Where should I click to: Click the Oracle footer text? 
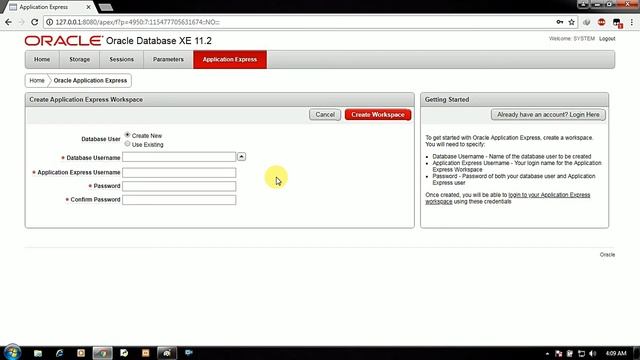coord(607,254)
